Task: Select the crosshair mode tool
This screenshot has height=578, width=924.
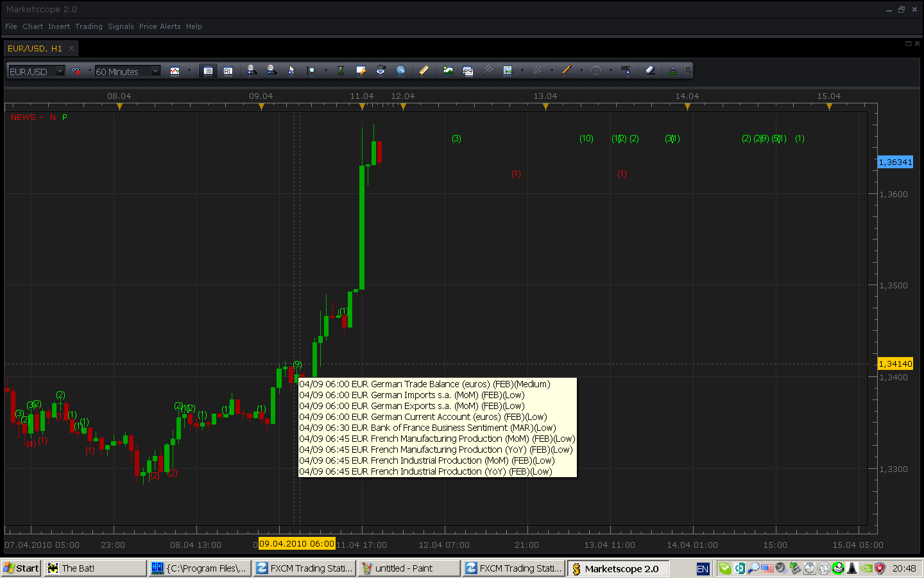Action: tap(311, 71)
